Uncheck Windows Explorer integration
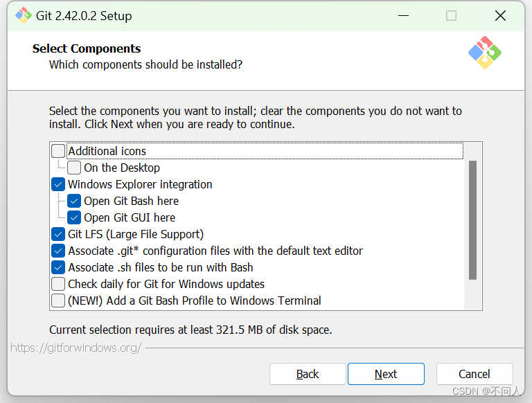The width and height of the screenshot is (532, 403). pyautogui.click(x=58, y=184)
